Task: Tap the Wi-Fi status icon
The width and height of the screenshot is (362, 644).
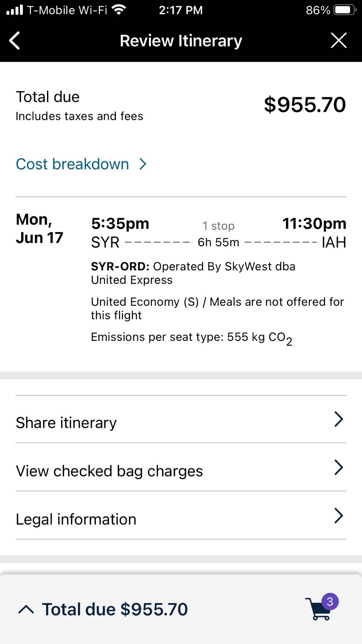Action: tap(118, 10)
